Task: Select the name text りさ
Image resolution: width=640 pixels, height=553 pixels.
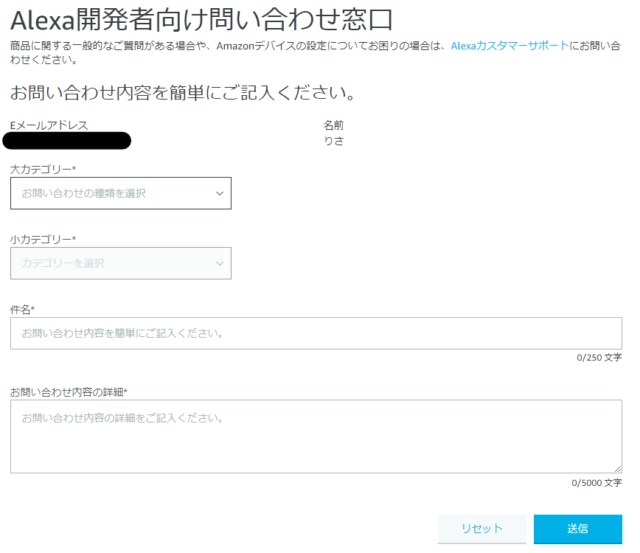Action: 334,141
